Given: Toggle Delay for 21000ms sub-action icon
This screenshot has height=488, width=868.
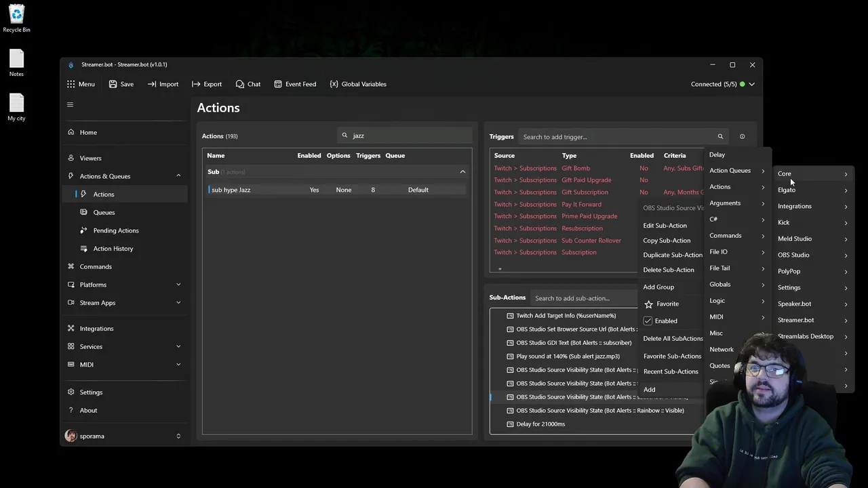Looking at the screenshot, I should (510, 424).
